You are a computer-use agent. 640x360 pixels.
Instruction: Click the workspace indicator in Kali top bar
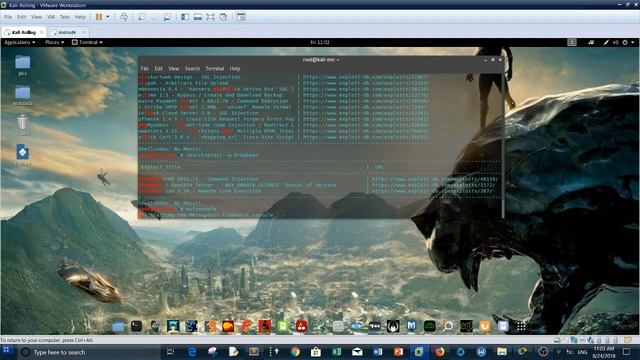(x=572, y=42)
